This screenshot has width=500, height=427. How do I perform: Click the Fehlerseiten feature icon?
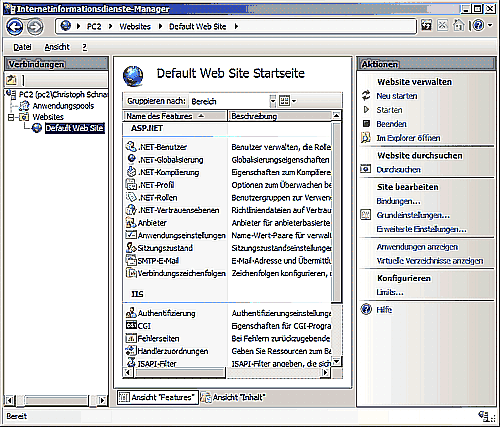click(x=131, y=338)
